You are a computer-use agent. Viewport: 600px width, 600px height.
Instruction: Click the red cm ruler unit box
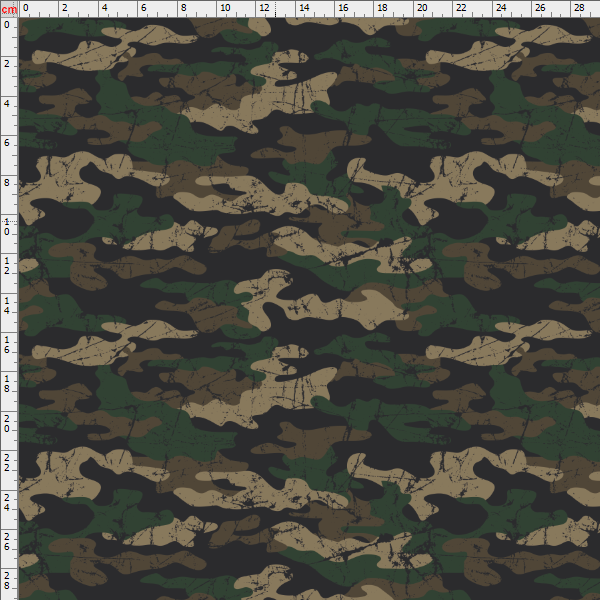coord(9,9)
